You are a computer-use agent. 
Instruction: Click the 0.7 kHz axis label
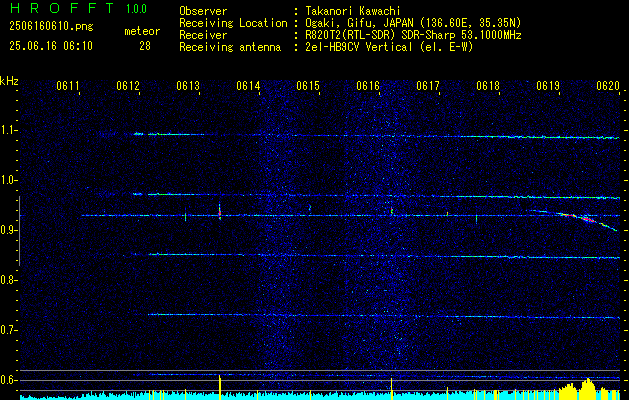(x=8, y=330)
